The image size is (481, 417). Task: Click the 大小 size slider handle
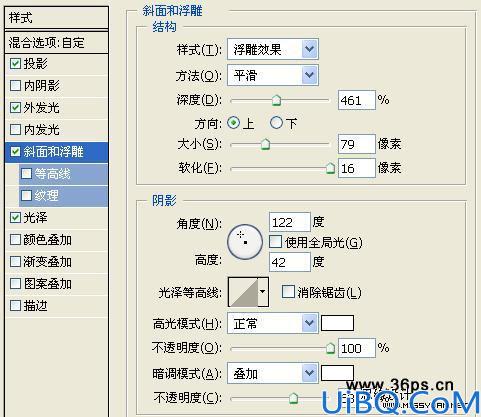pyautogui.click(x=265, y=144)
